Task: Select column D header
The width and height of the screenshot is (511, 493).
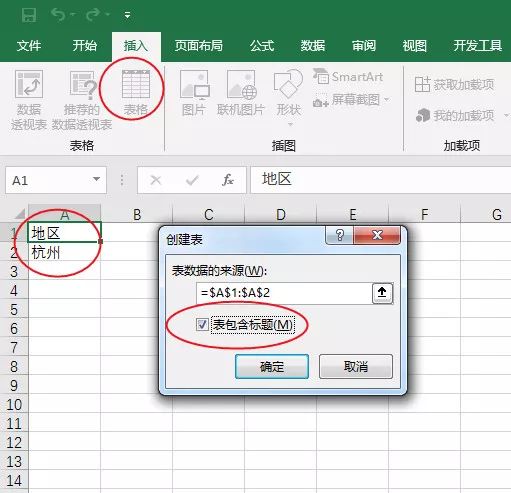Action: click(x=280, y=214)
